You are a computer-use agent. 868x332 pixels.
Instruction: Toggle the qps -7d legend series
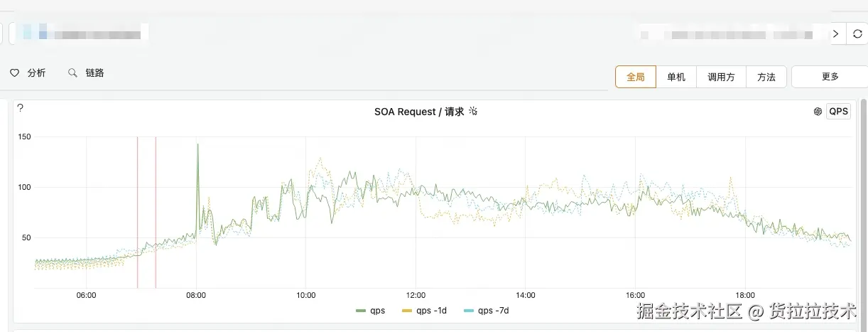487,311
